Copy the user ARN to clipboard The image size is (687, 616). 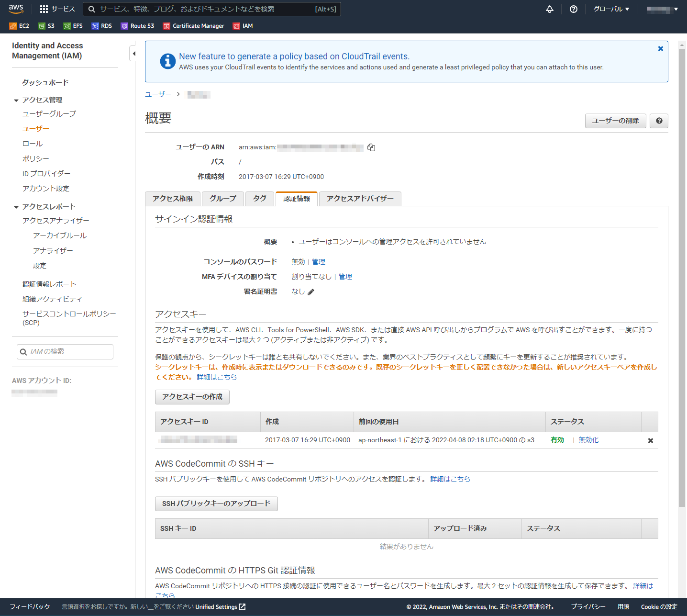click(x=371, y=147)
